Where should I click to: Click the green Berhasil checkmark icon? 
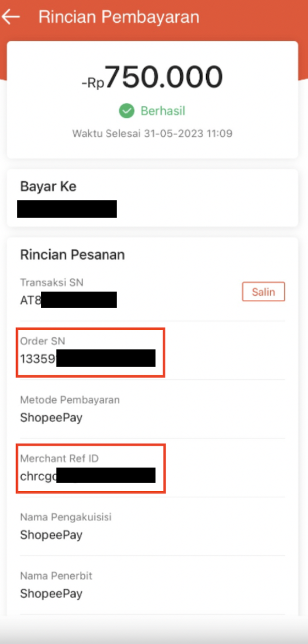[127, 111]
